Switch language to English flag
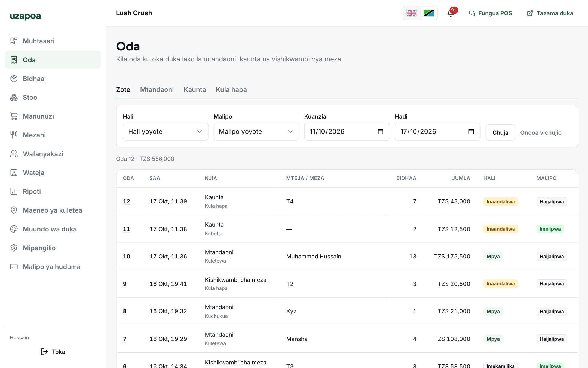The width and height of the screenshot is (588, 368). (x=412, y=13)
